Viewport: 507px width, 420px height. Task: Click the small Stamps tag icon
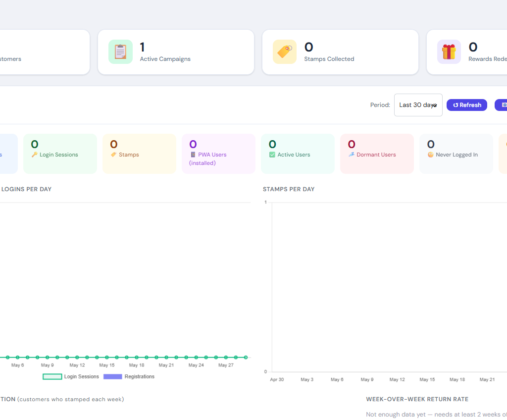113,155
